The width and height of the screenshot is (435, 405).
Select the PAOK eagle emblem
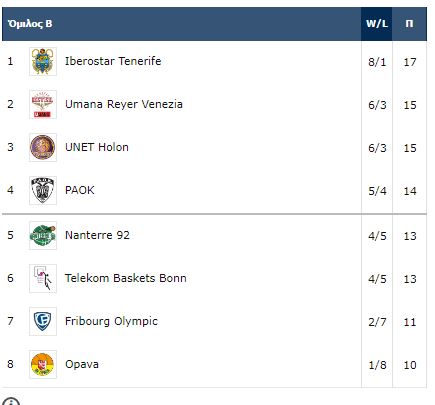[43, 190]
